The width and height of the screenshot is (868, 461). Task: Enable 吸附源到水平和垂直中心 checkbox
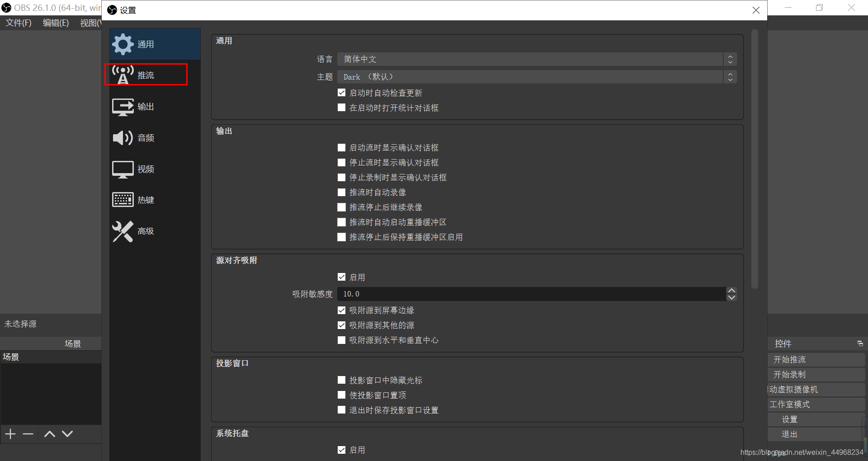[x=342, y=340]
